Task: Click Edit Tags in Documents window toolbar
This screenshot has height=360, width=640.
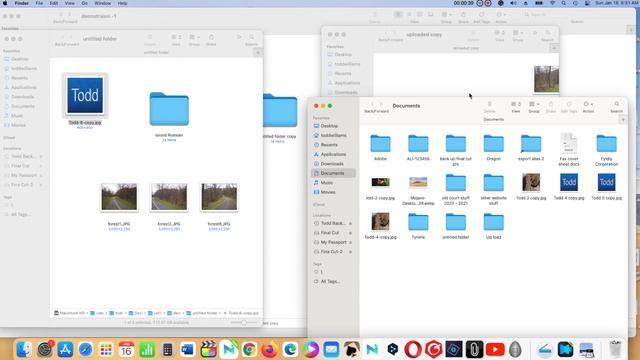Action: [569, 104]
